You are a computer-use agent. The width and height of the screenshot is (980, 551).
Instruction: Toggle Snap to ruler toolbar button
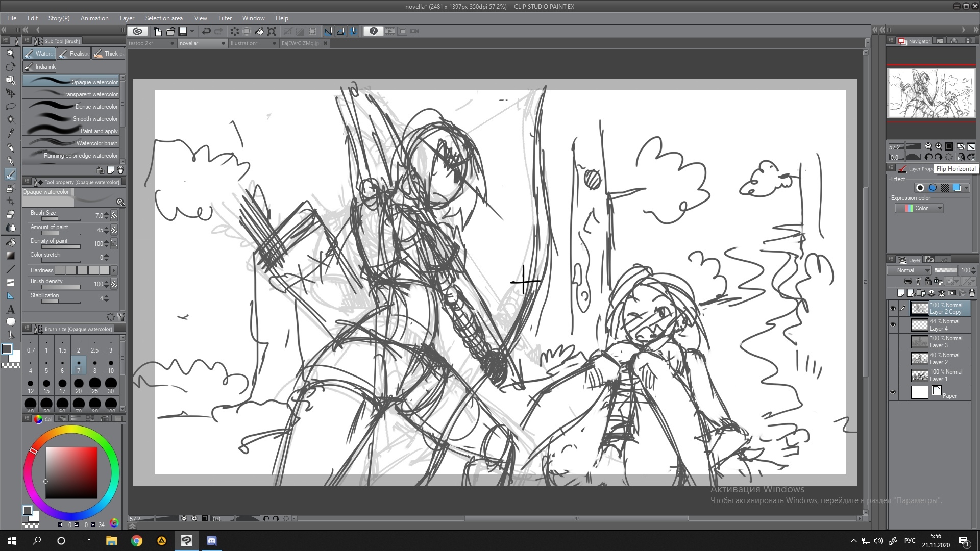point(328,31)
